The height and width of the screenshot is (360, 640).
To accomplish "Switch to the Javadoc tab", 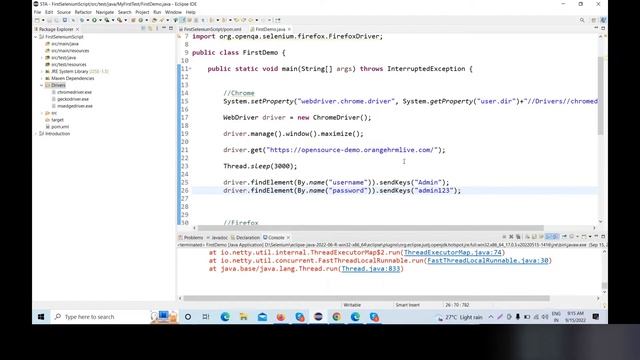I will point(217,238).
